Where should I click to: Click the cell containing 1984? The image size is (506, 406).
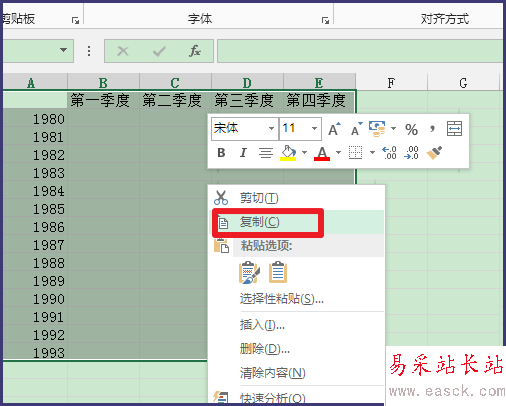pyautogui.click(x=35, y=191)
